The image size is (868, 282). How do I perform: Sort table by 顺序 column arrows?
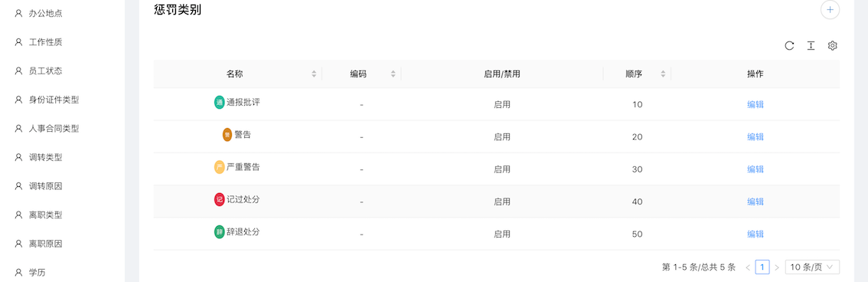point(663,74)
